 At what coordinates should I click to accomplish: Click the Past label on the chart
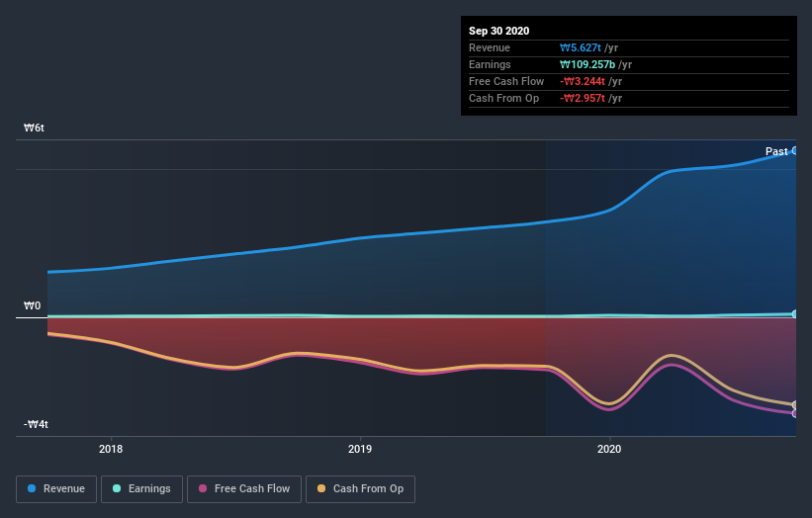(x=776, y=151)
